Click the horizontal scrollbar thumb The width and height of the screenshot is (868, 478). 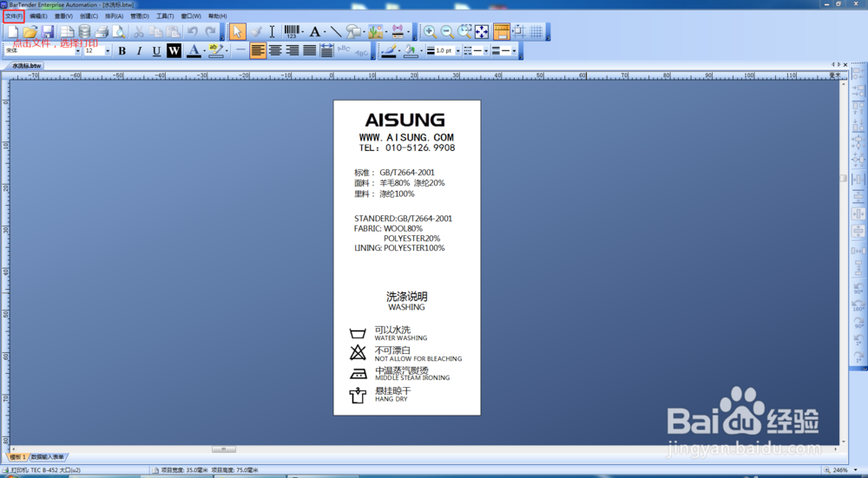click(x=224, y=449)
